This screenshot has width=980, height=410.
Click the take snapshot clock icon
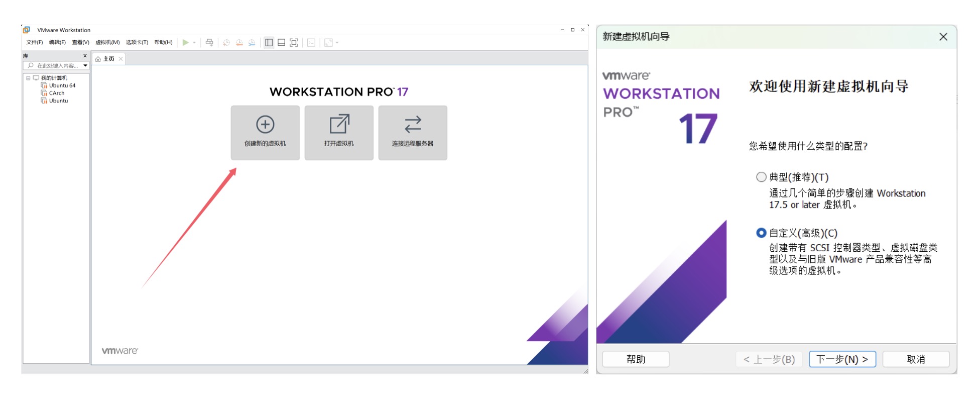pyautogui.click(x=226, y=43)
